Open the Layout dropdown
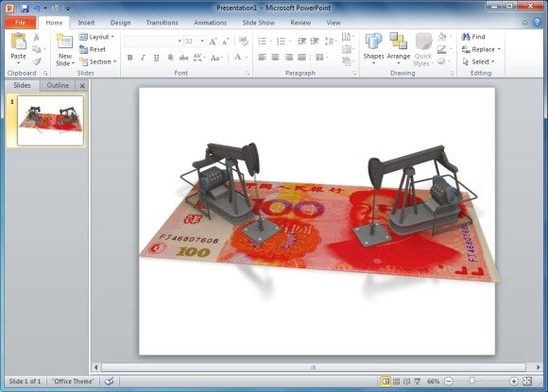Screen dimensions: 548x392 pos(96,37)
